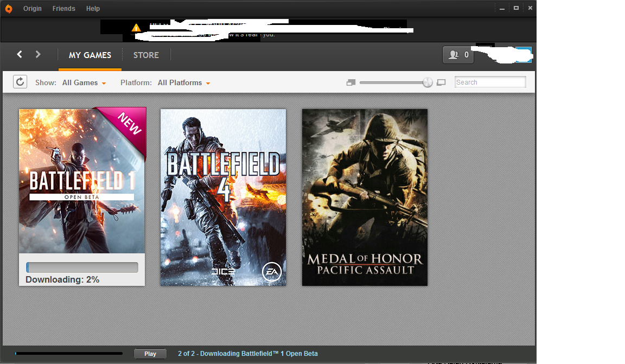
Task: Refresh the games library
Action: [x=20, y=82]
